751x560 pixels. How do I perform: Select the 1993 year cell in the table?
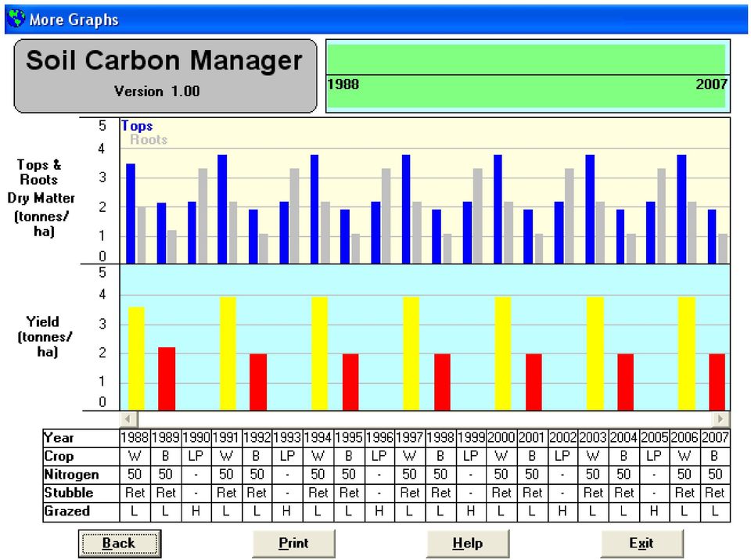(288, 438)
